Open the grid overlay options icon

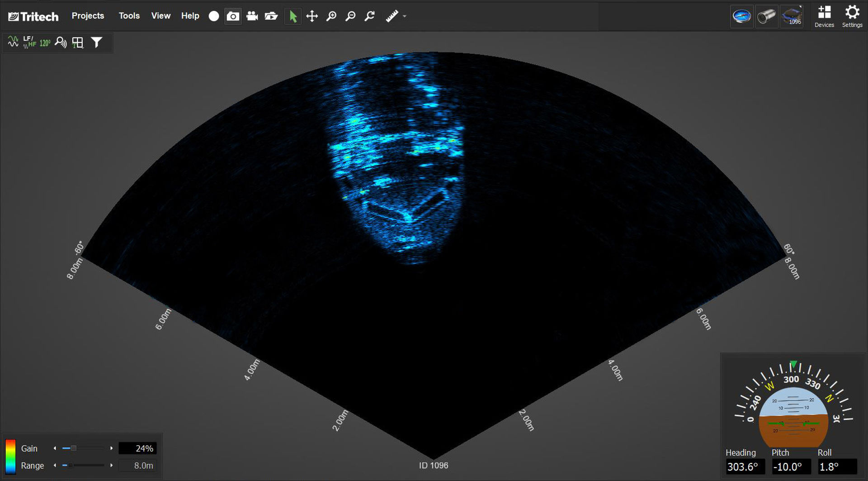[x=78, y=43]
